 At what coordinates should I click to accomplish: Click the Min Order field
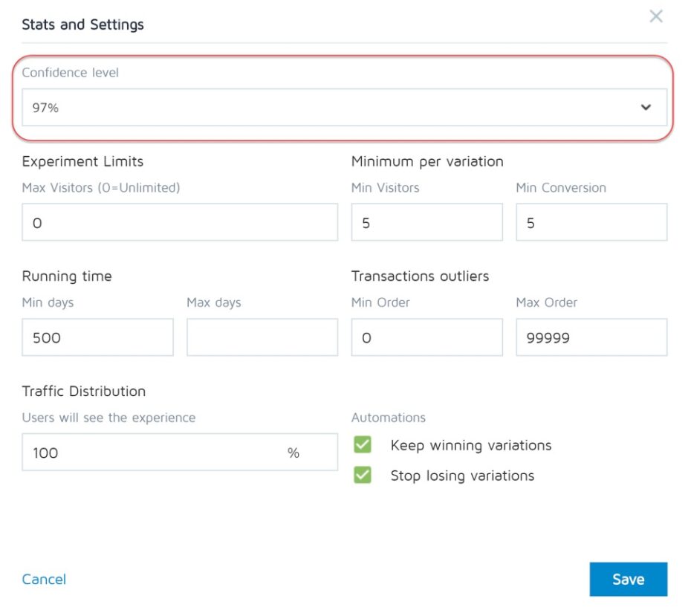(426, 337)
